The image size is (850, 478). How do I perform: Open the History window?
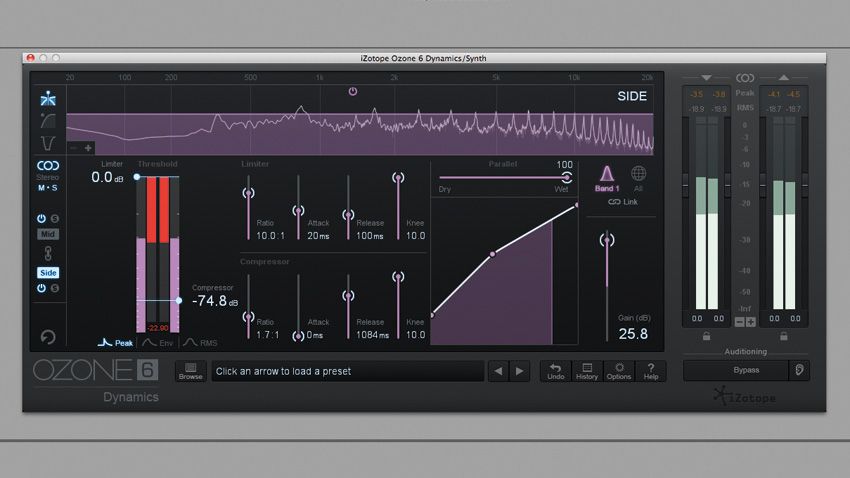coord(587,371)
